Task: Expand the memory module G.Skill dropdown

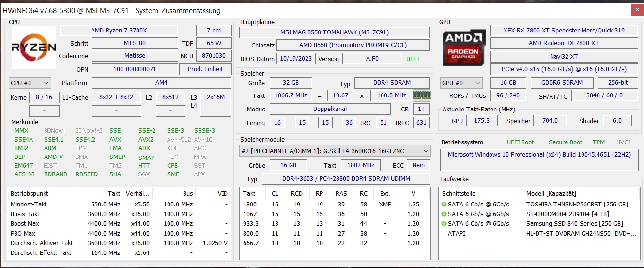Action: [335, 151]
